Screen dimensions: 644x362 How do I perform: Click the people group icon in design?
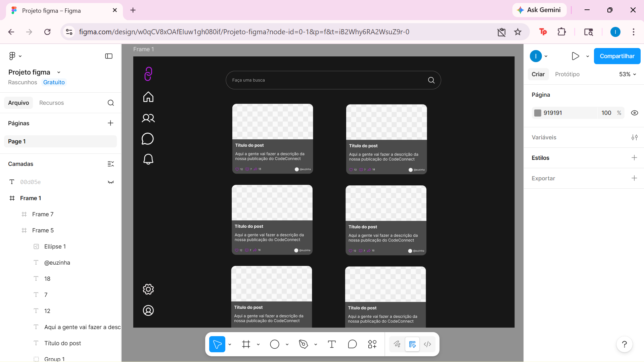click(148, 118)
